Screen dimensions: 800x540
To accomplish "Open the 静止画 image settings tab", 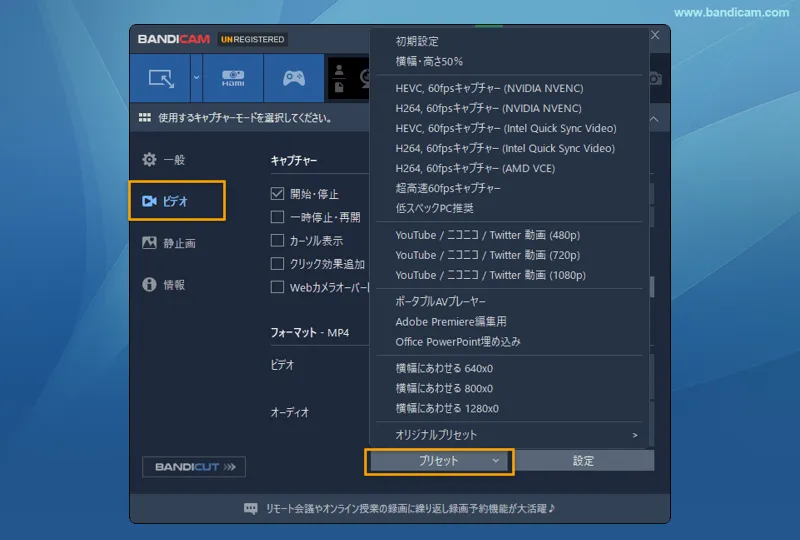I will 169,243.
